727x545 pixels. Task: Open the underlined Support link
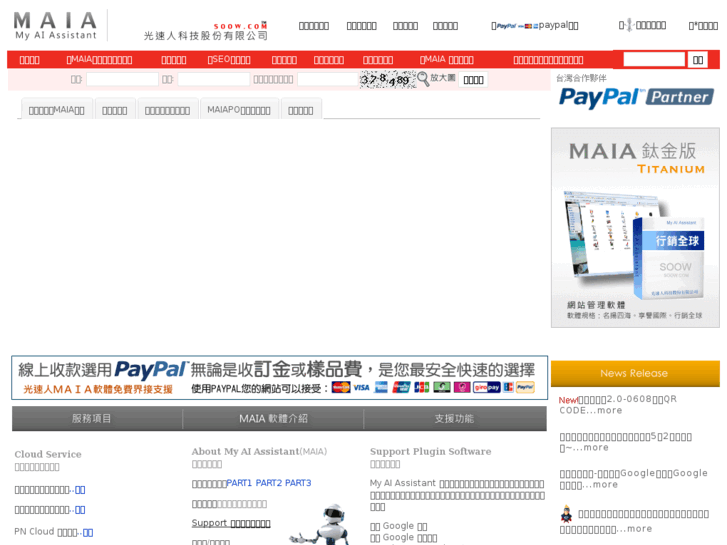tap(231, 523)
